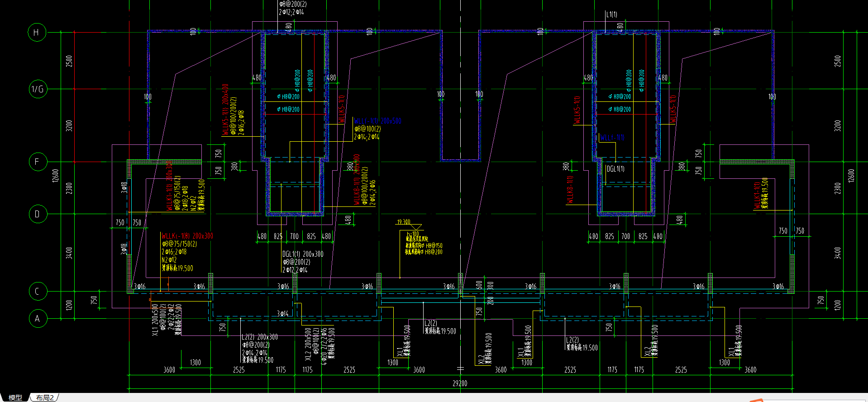Click blue beam label WLLr-1(1) 200x500

pyautogui.click(x=377, y=121)
